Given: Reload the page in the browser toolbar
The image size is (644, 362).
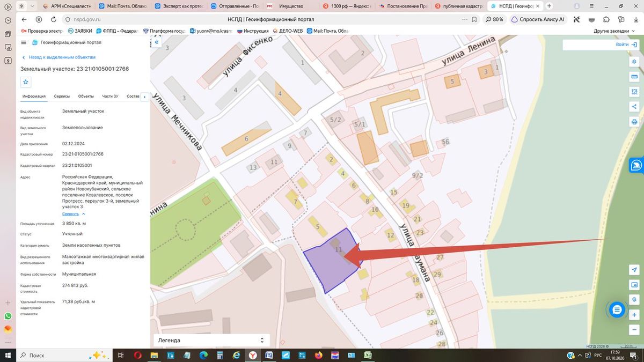Looking at the screenshot, I should [x=54, y=19].
